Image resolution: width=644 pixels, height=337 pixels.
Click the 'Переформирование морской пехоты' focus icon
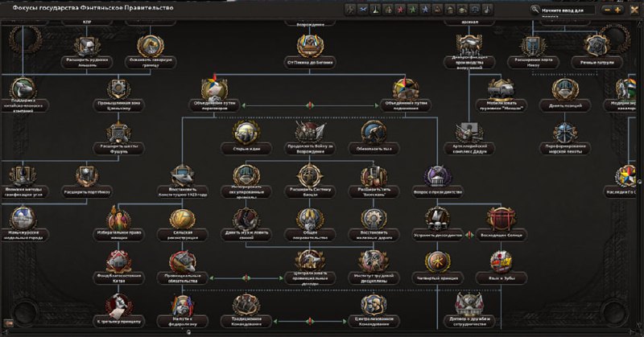[x=565, y=132]
